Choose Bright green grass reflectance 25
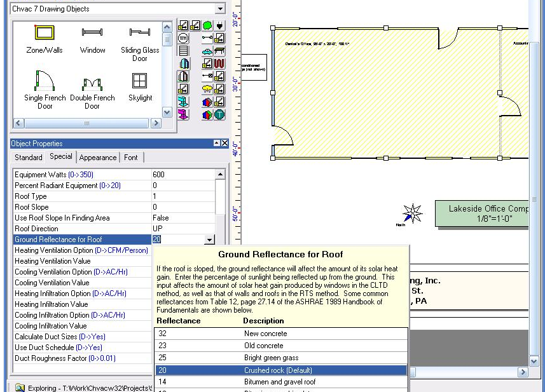 (x=281, y=358)
